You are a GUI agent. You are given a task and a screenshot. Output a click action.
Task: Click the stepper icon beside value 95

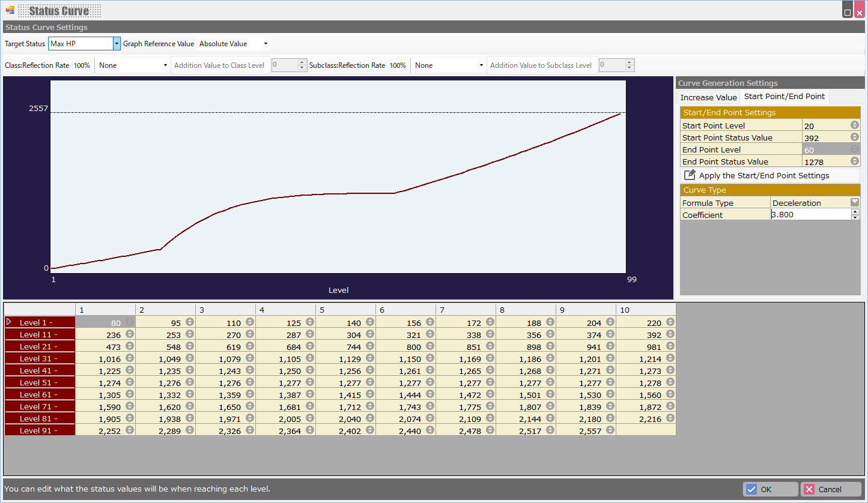point(189,322)
